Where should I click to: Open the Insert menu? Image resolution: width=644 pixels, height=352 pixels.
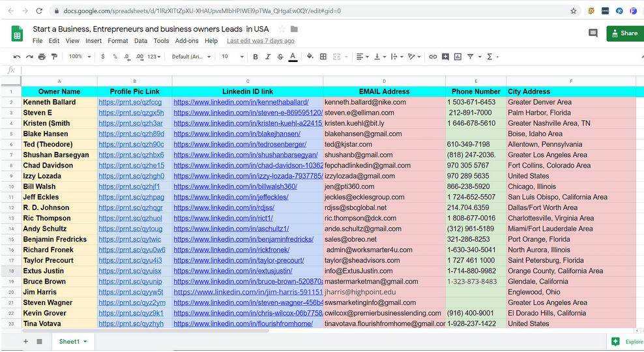click(93, 41)
